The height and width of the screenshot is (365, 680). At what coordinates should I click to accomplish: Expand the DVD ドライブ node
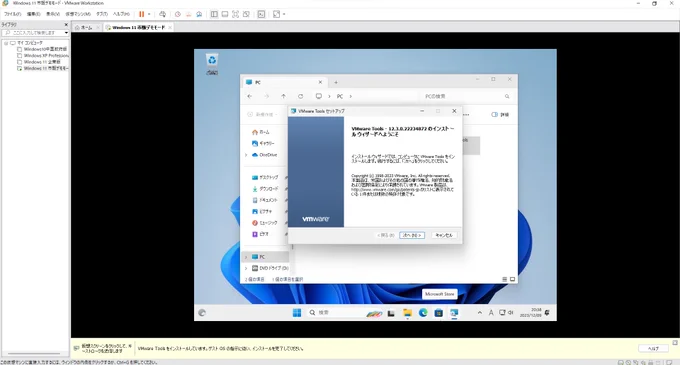point(246,268)
